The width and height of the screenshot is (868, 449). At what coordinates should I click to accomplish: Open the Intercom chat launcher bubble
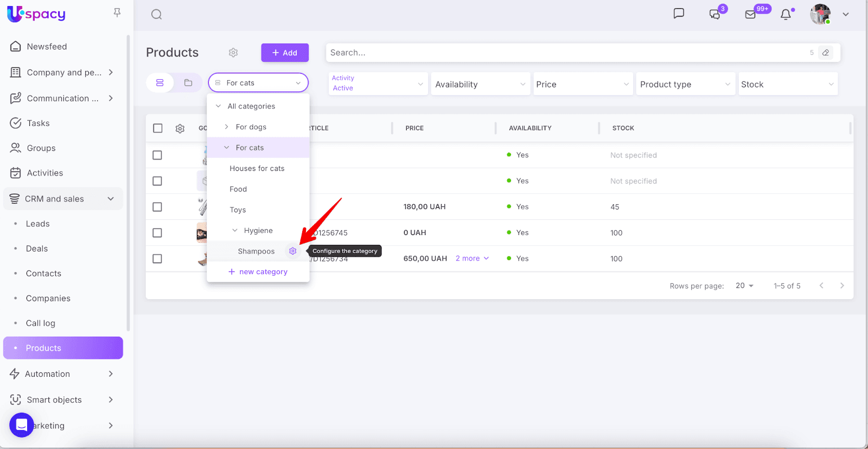(x=22, y=425)
